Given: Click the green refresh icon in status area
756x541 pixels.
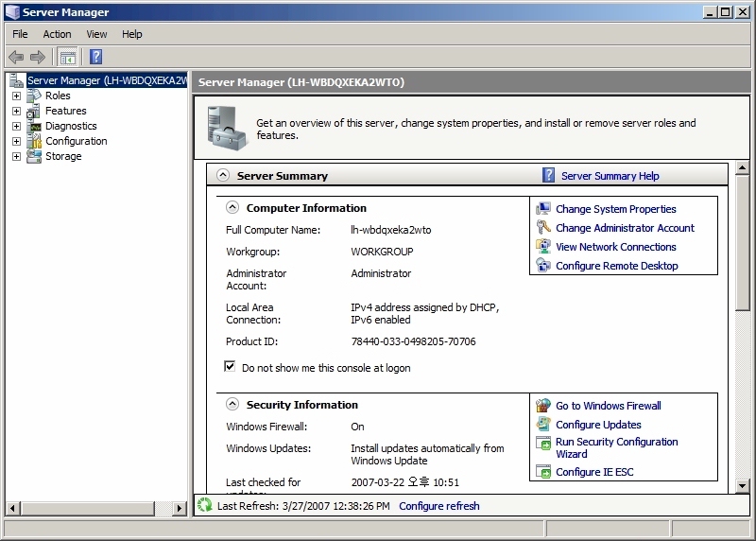Looking at the screenshot, I should tap(205, 505).
